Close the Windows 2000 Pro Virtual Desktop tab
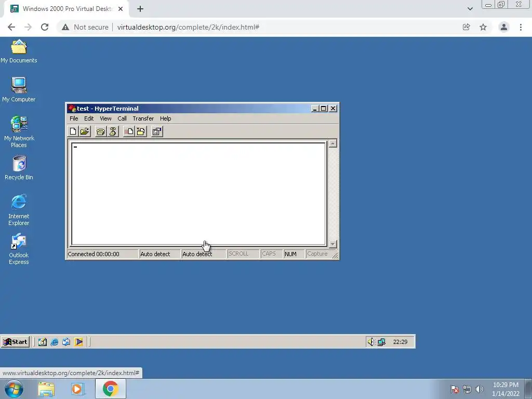This screenshot has width=532, height=399. tap(121, 9)
